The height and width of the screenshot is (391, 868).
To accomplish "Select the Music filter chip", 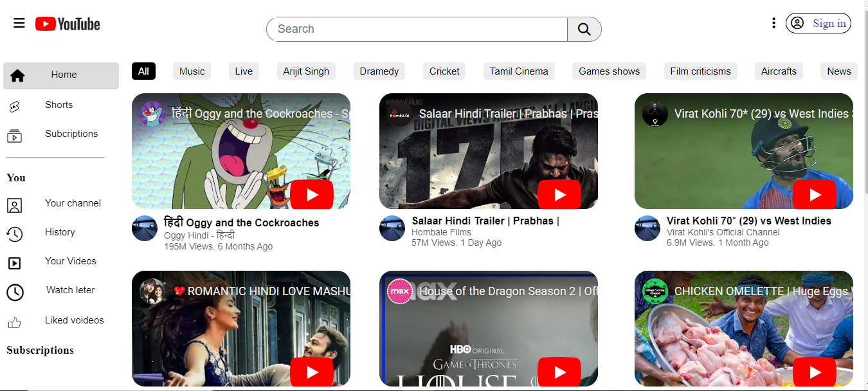I will pos(192,71).
